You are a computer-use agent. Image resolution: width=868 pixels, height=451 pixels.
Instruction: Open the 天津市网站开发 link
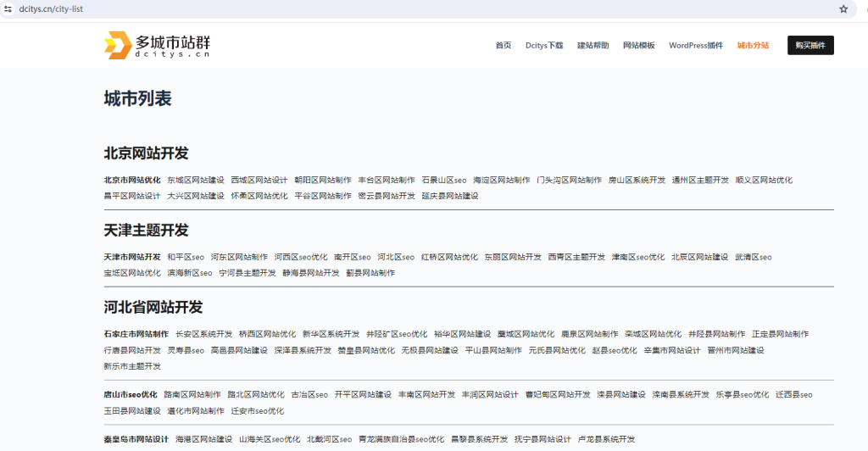pyautogui.click(x=132, y=257)
